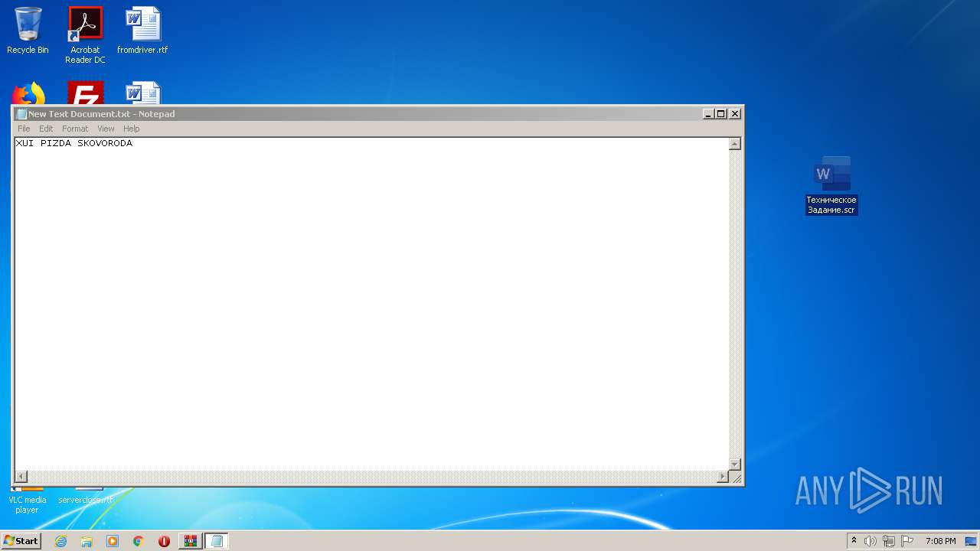Open the fromdriver.rtf desktop file
The height and width of the screenshot is (551, 980).
tap(142, 31)
